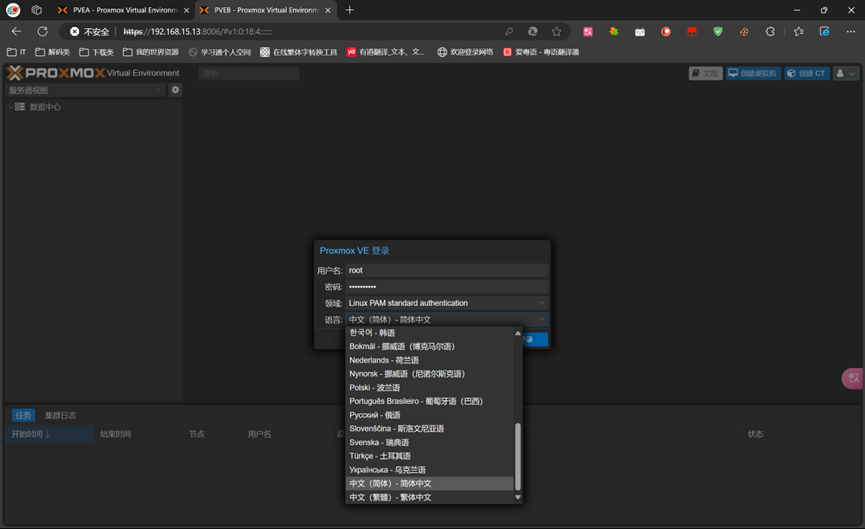This screenshot has height=529, width=865.
Task: Select Svenska - 瑞典语 language
Action: [x=429, y=442]
